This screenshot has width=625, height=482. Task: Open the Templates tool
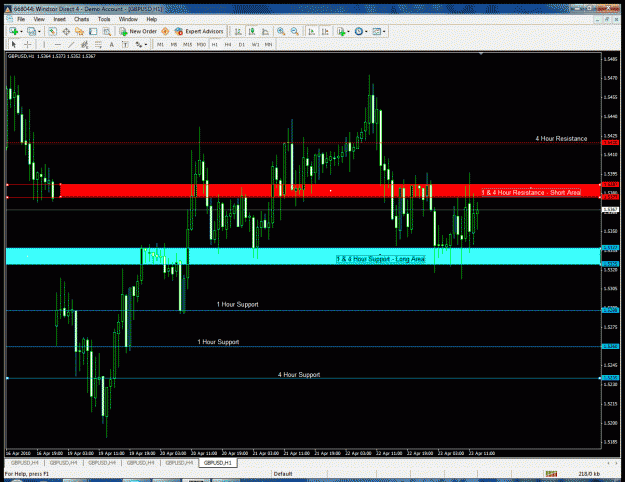[376, 31]
